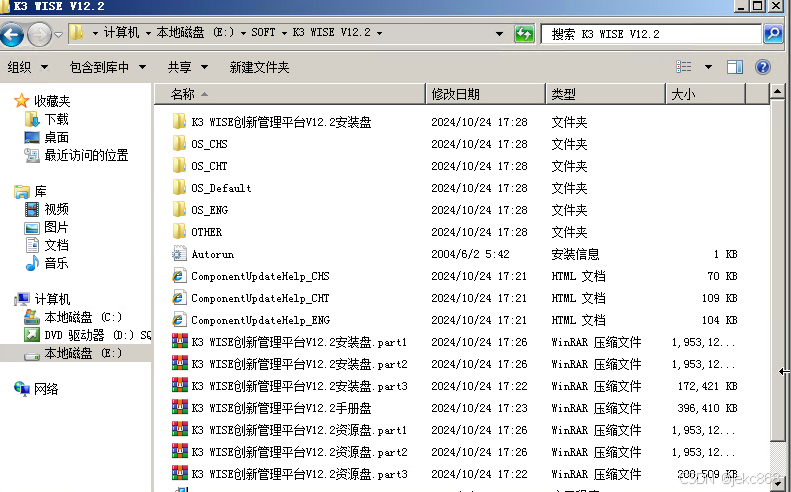Open the 组织 menu

(x=28, y=67)
